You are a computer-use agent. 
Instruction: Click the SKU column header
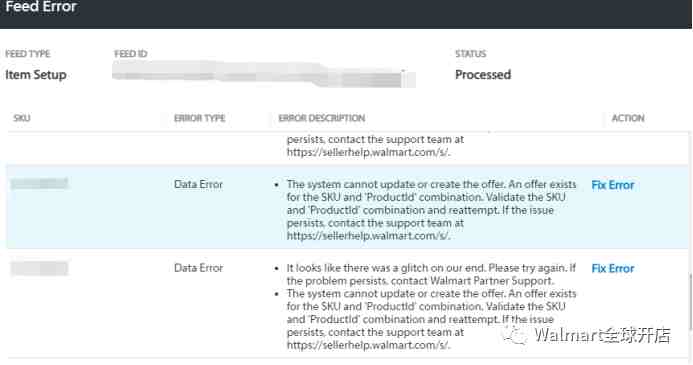click(22, 118)
